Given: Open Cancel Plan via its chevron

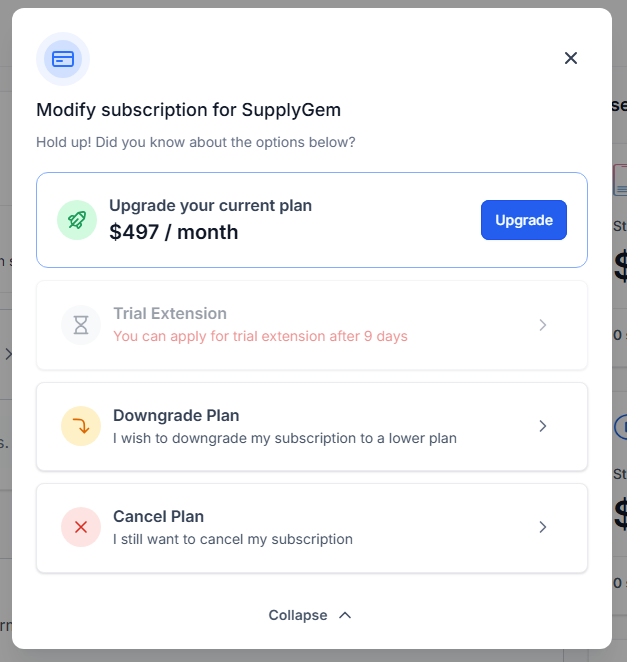Looking at the screenshot, I should (543, 527).
